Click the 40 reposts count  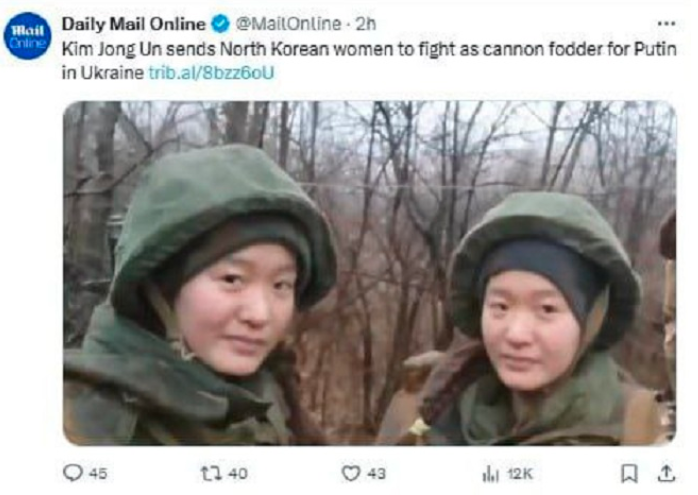tap(238, 473)
